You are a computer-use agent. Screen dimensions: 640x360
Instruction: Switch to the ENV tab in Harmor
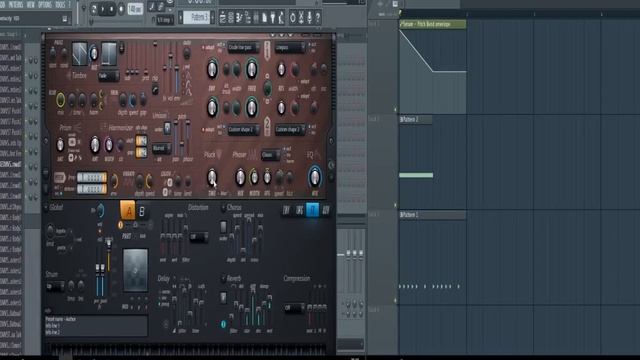(286, 210)
